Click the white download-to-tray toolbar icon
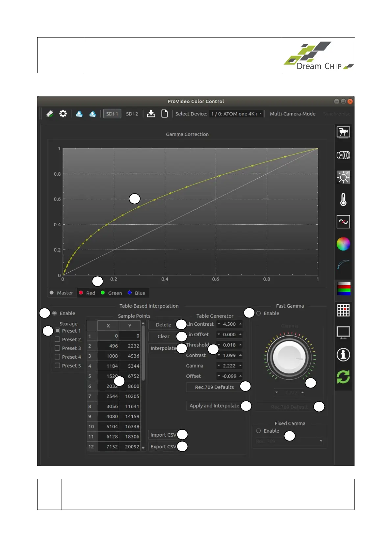The width and height of the screenshot is (392, 554). [x=151, y=114]
